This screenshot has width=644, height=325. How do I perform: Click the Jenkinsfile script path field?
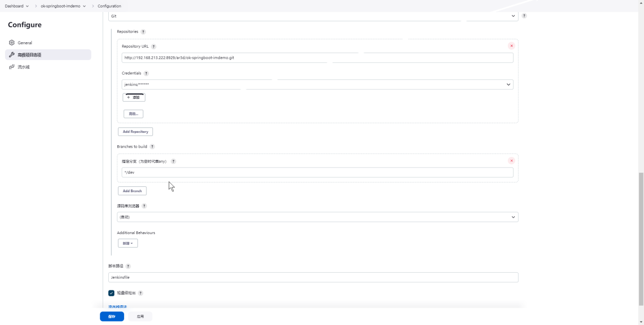tap(313, 277)
